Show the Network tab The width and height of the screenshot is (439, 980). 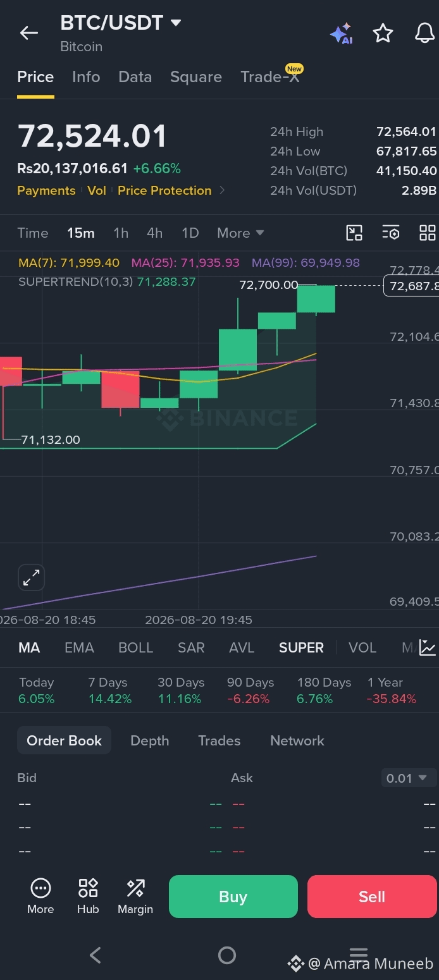[297, 740]
